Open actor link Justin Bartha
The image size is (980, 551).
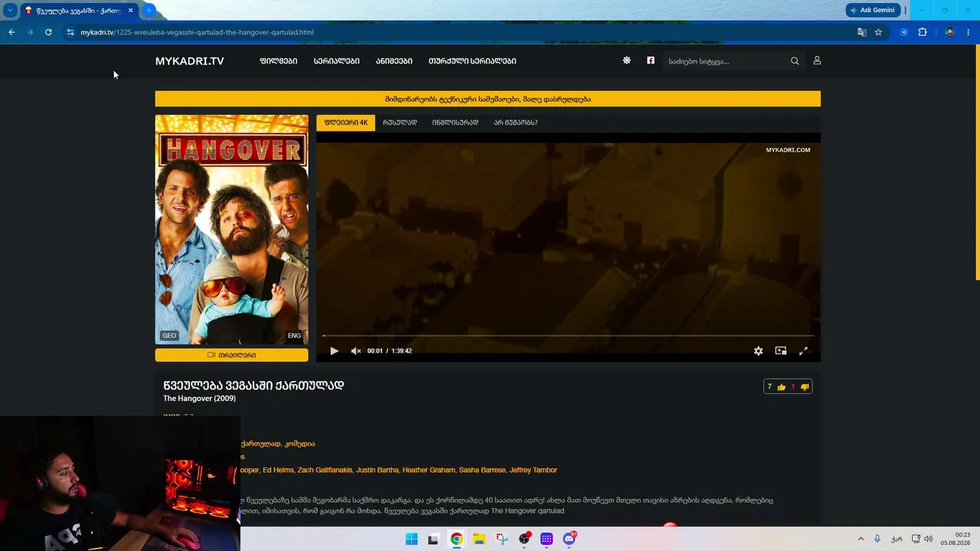376,470
